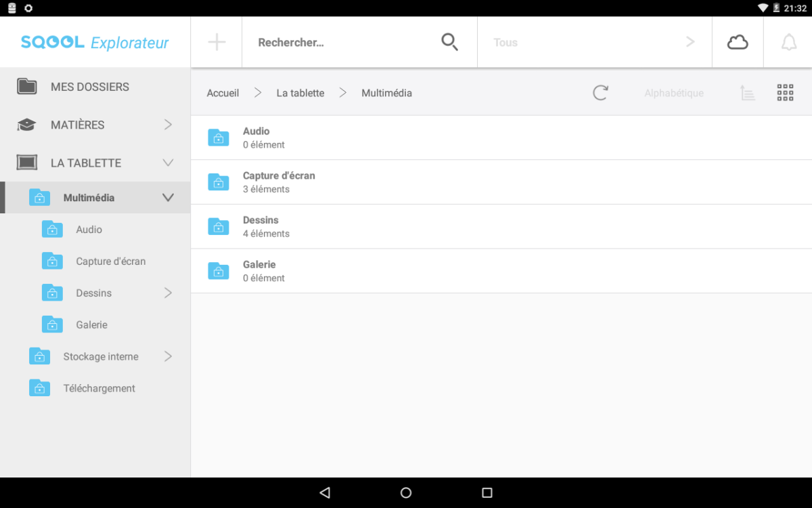Open the cloud storage icon
This screenshot has height=508, width=812.
pos(738,42)
